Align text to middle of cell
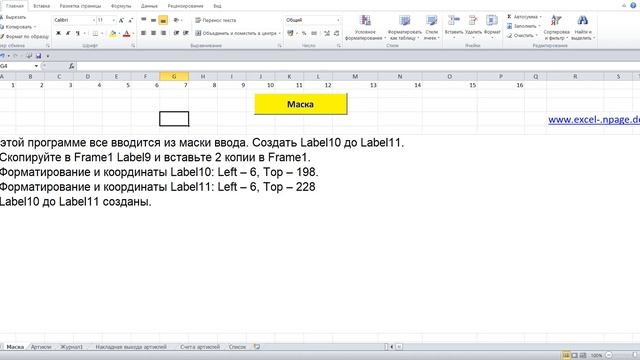The width and height of the screenshot is (640, 360). 153,20
